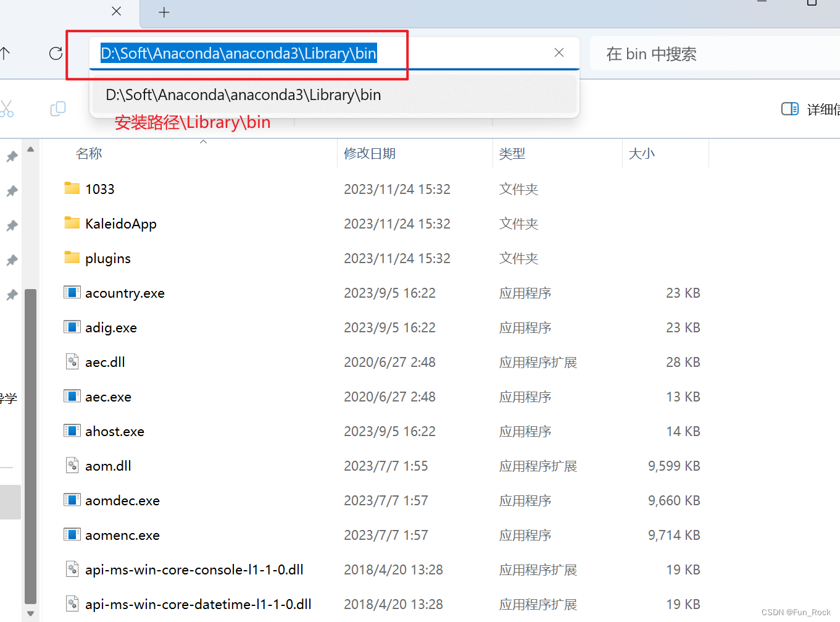Screen dimensions: 840x622
Task: Select the file name aec.dll
Action: [x=105, y=362]
